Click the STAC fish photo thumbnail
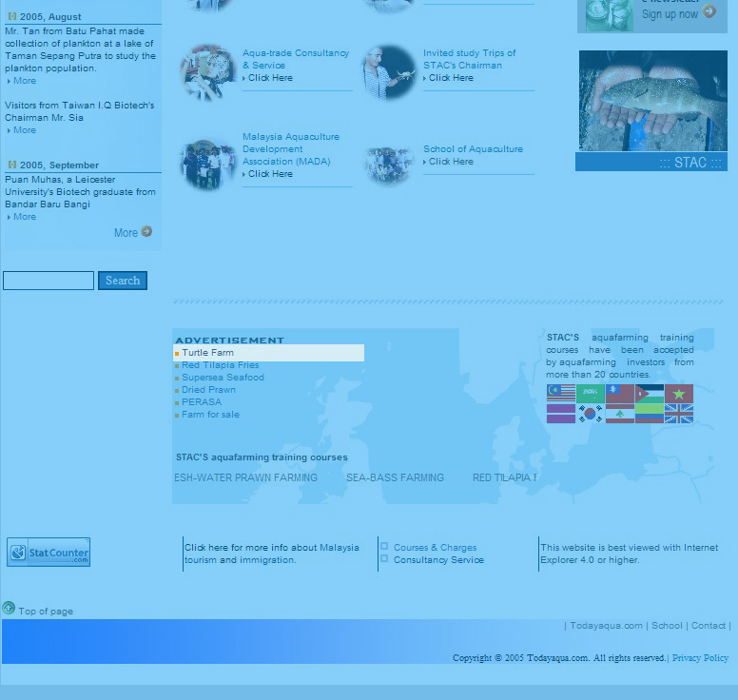Image resolution: width=738 pixels, height=700 pixels. point(652,101)
